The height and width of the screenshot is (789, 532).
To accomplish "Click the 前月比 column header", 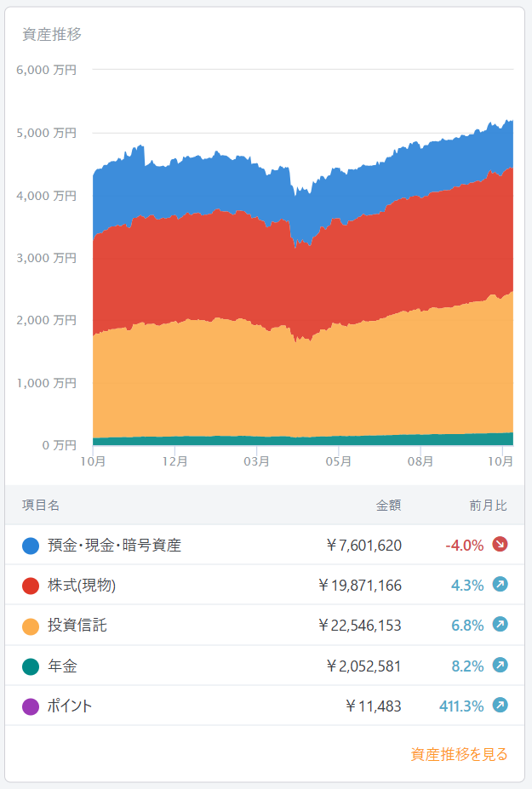I will pyautogui.click(x=488, y=506).
